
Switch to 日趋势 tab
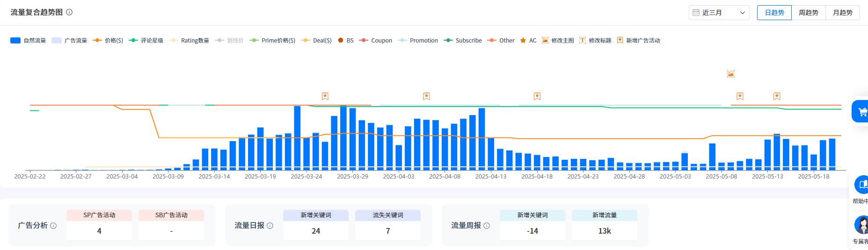(774, 13)
